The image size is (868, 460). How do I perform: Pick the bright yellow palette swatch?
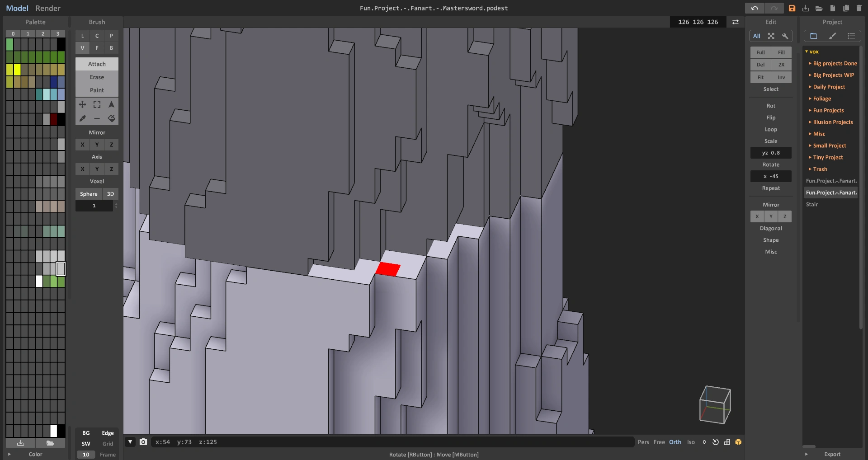(17, 70)
